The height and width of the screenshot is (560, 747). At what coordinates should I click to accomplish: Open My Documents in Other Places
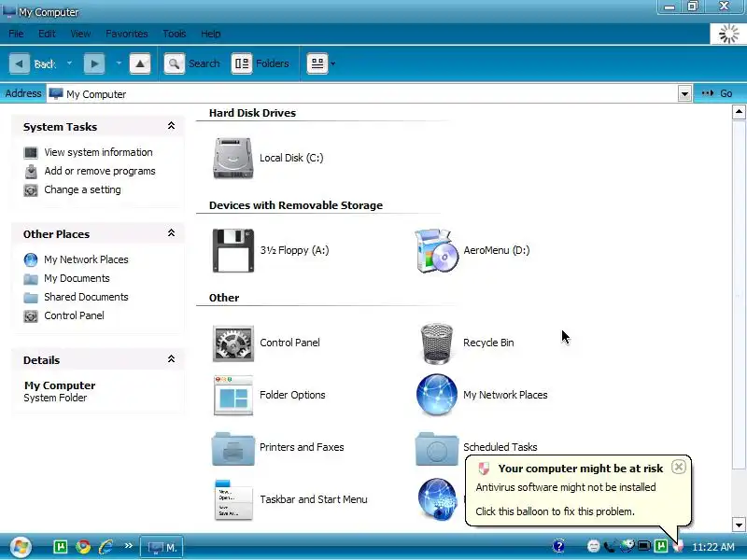point(77,278)
